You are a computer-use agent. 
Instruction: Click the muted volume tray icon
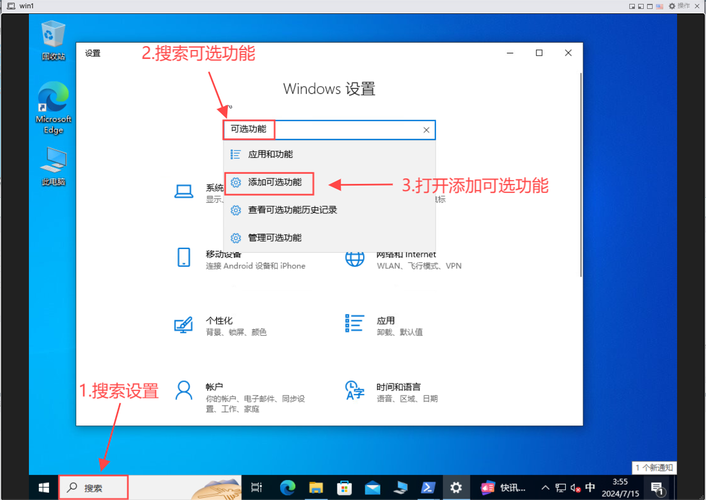click(x=575, y=488)
